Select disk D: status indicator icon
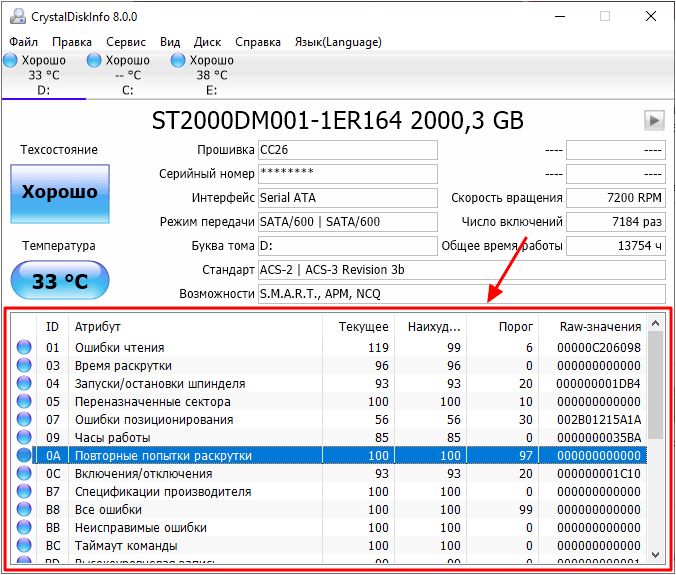 10,60
